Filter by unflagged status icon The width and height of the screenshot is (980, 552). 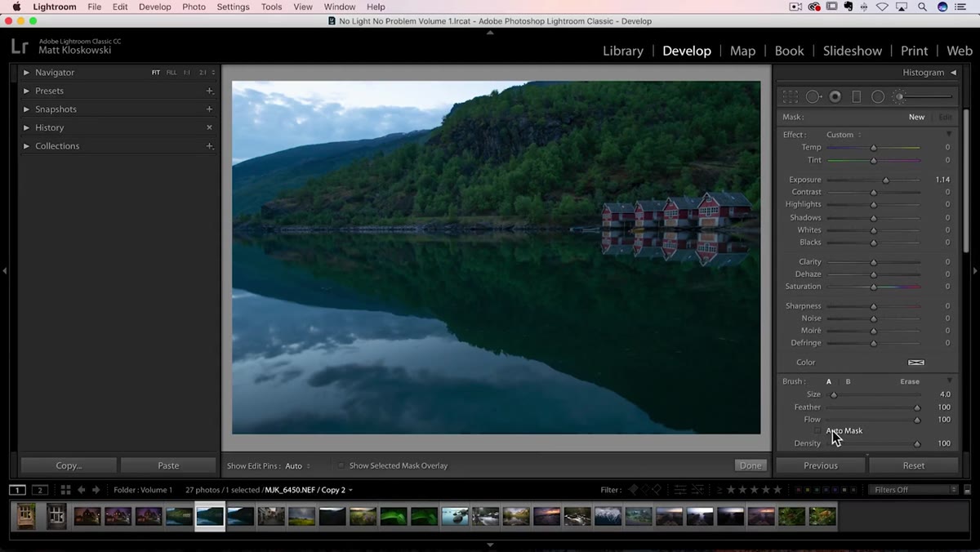[645, 490]
